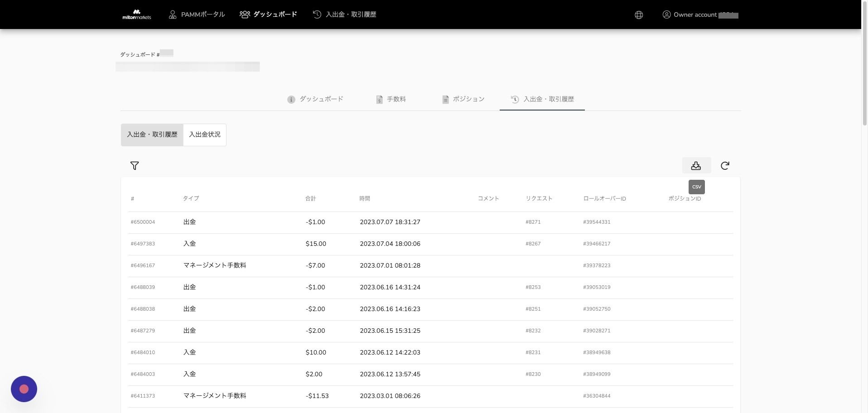Open the filter funnel icon
This screenshot has width=868, height=413.
135,166
